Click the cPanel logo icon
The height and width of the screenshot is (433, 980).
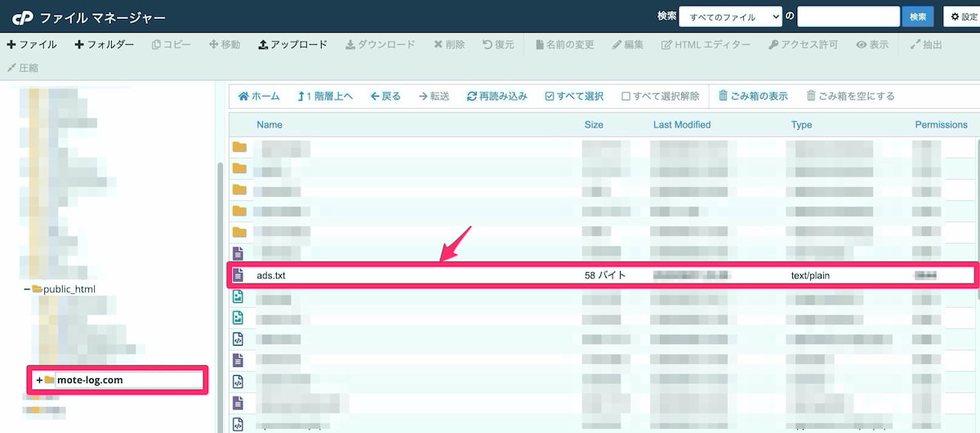tap(22, 16)
